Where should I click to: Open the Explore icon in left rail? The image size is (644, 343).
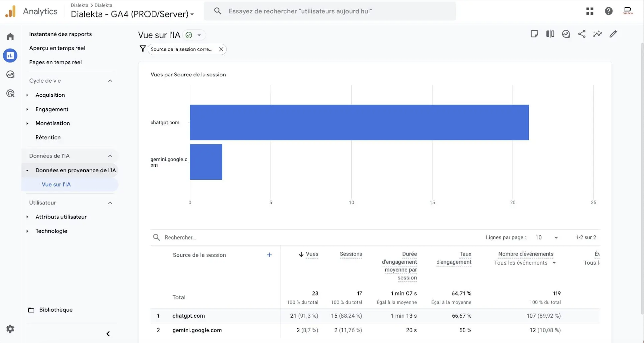tap(10, 75)
